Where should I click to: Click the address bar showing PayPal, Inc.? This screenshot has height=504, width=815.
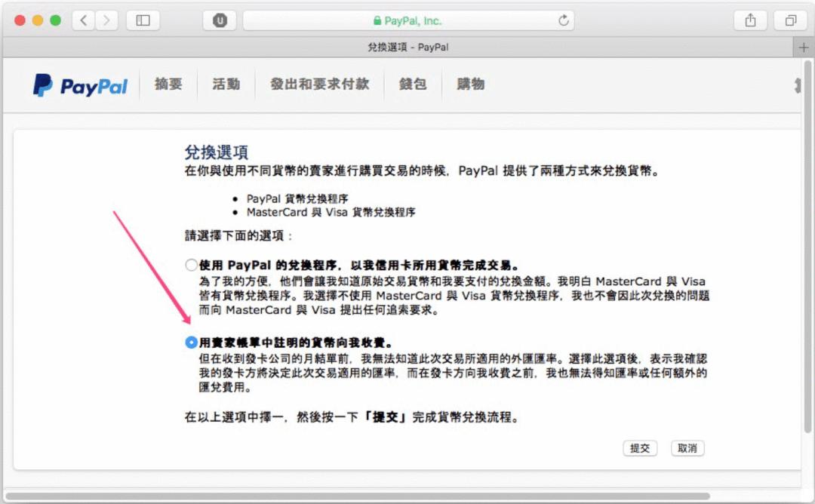(x=423, y=20)
